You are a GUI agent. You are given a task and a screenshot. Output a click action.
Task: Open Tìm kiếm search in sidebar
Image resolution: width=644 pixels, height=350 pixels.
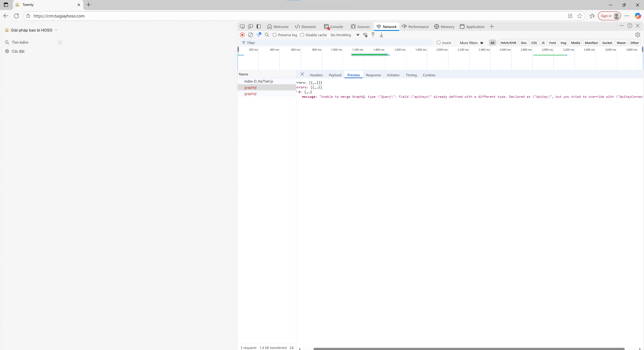34,42
